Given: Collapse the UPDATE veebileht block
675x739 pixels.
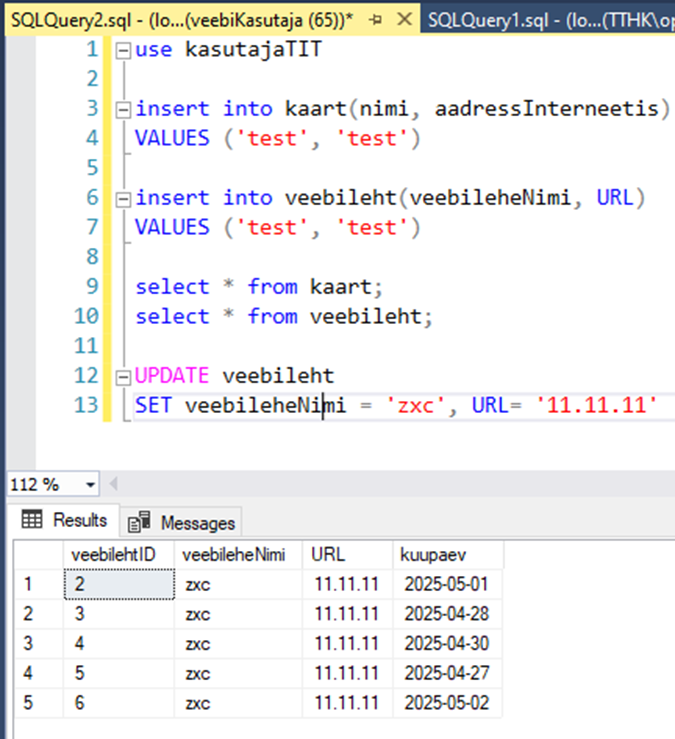Looking at the screenshot, I should (x=122, y=376).
